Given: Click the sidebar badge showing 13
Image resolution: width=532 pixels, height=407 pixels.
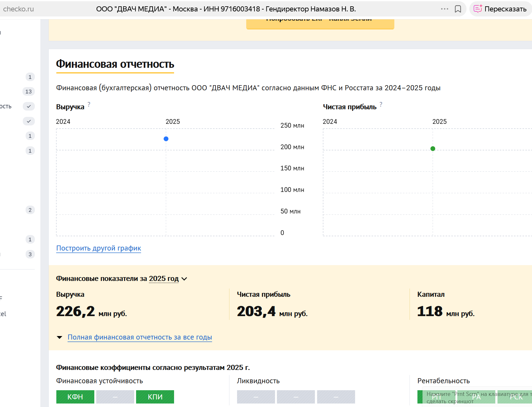Looking at the screenshot, I should coord(28,92).
